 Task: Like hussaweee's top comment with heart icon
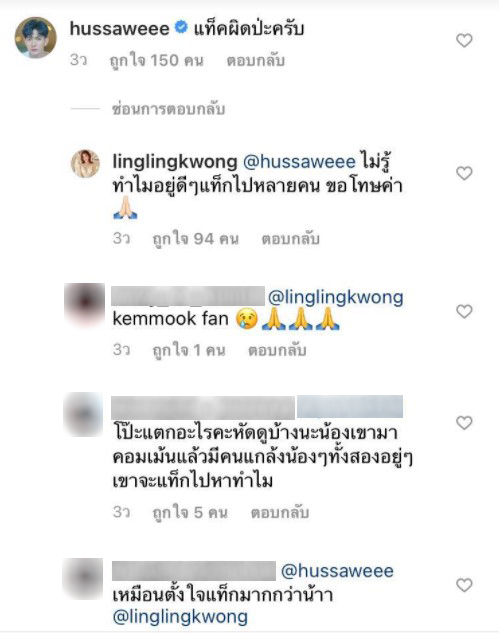464,40
